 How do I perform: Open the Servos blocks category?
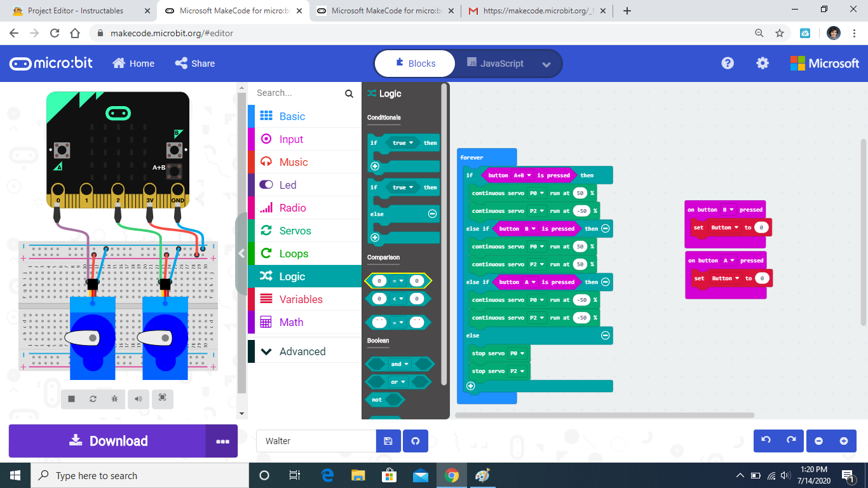[x=304, y=231]
